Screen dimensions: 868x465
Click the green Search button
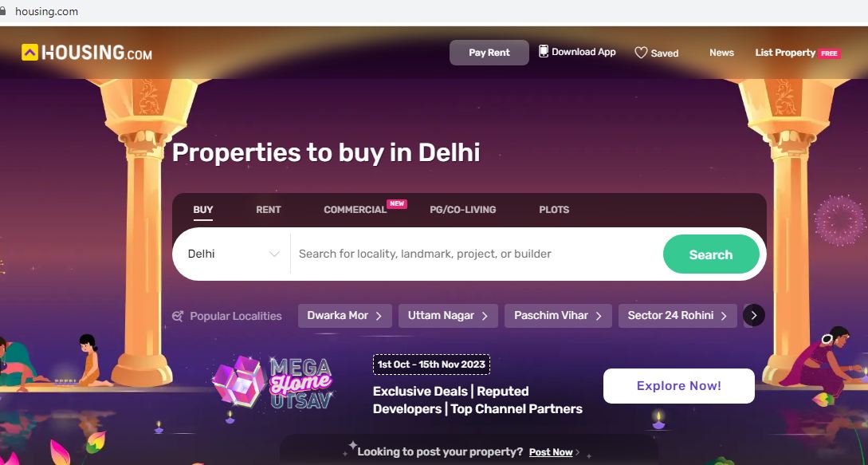(711, 254)
